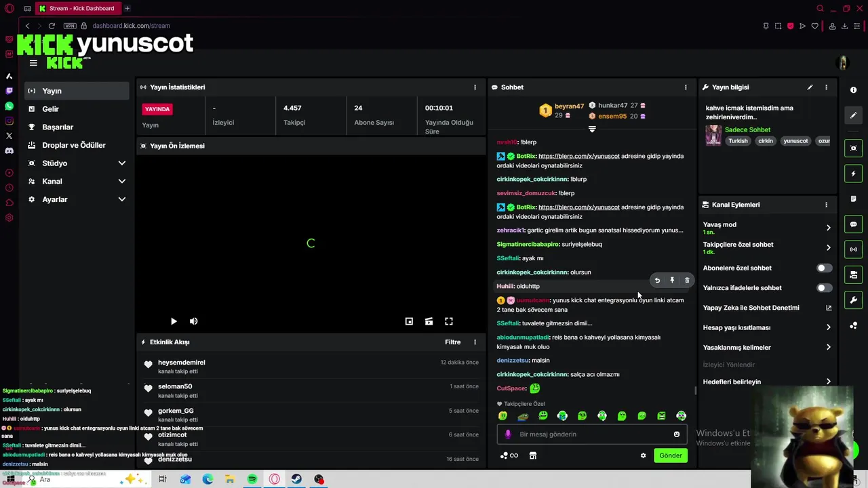Click the broadcast signal icon in right sidebar

[x=853, y=249]
